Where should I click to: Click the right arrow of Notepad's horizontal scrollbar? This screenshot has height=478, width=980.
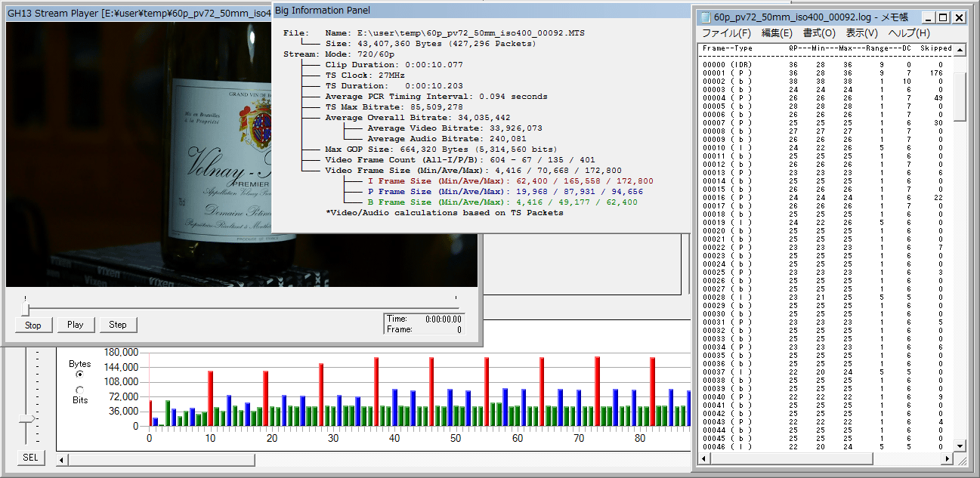coord(947,458)
